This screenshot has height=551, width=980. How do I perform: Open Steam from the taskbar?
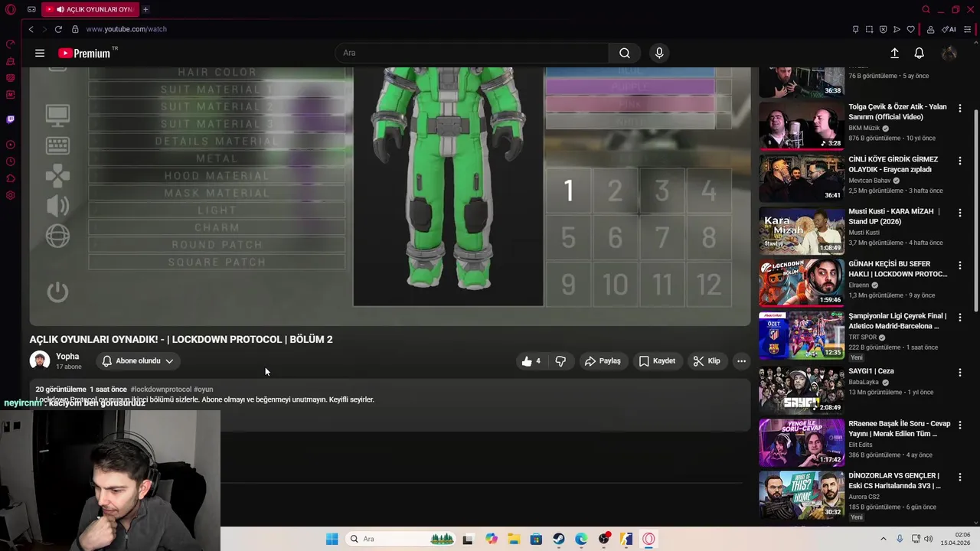559,539
